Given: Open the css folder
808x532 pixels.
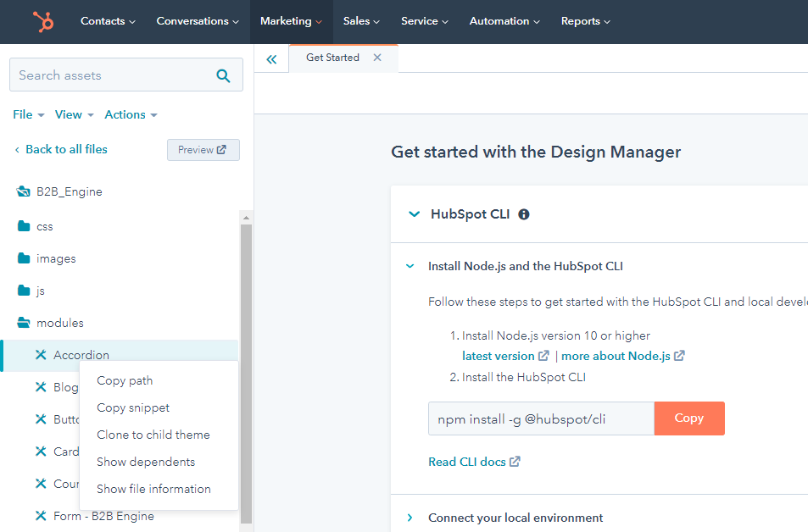Looking at the screenshot, I should click(x=45, y=226).
